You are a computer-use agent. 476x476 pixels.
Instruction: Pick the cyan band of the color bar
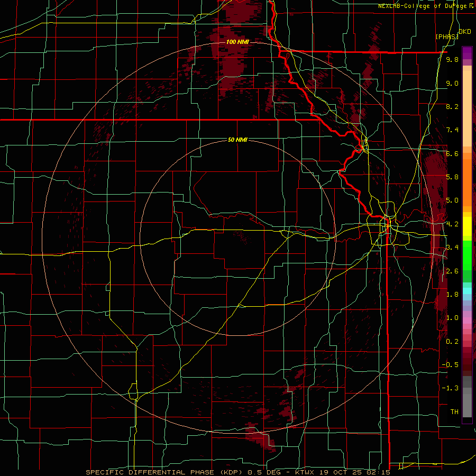467,291
